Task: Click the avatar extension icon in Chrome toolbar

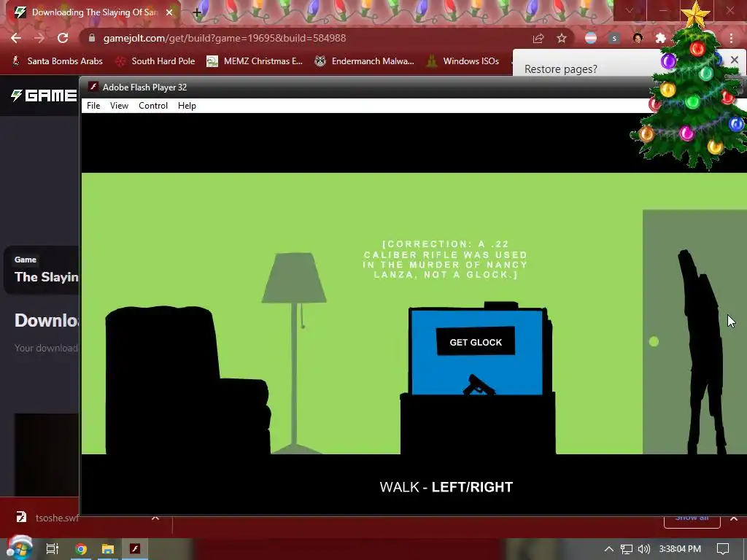Action: point(638,38)
